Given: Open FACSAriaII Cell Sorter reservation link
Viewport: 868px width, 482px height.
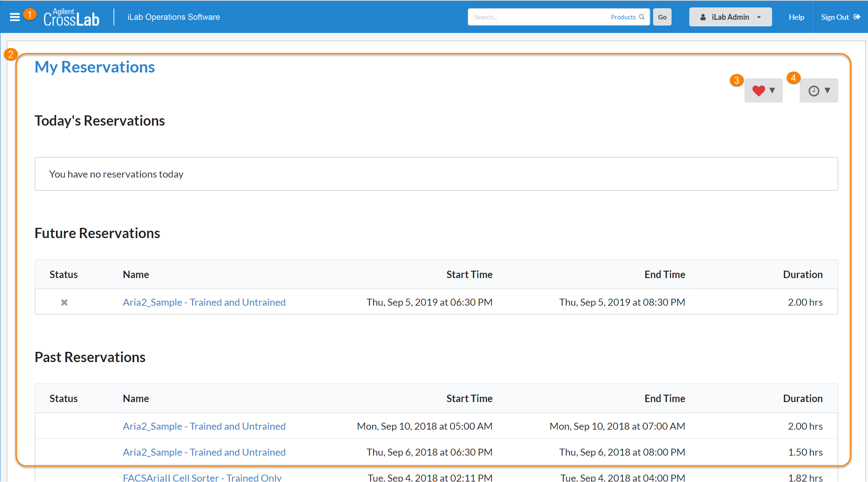Looking at the screenshot, I should 202,477.
